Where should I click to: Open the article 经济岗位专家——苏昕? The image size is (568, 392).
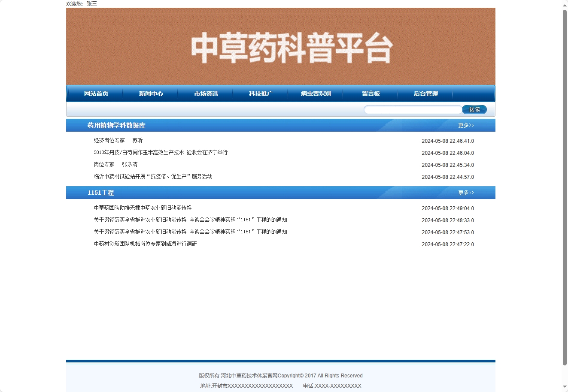[x=118, y=140]
